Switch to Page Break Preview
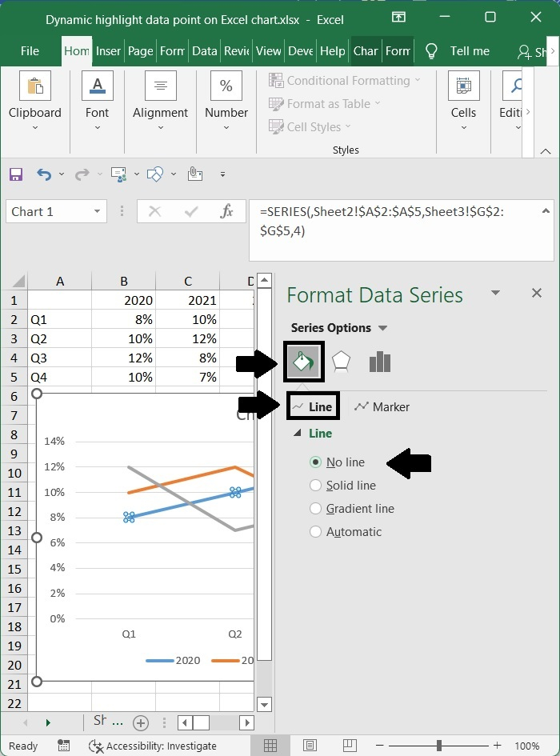The width and height of the screenshot is (560, 756). pos(350,746)
